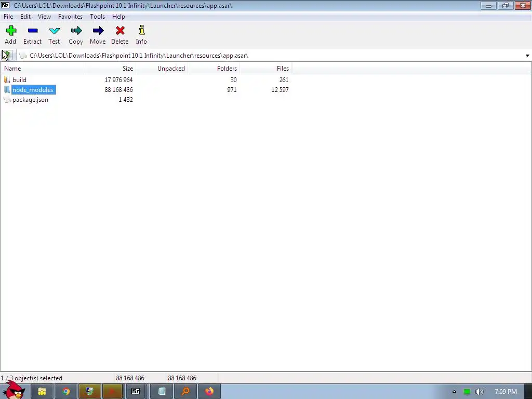
Task: Click the red Delete X icon
Action: 120,31
